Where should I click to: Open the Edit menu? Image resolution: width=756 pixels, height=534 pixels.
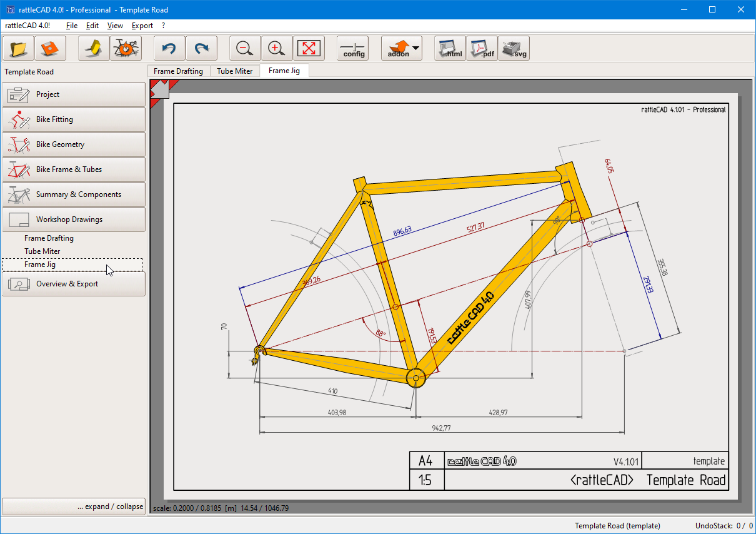pos(92,26)
